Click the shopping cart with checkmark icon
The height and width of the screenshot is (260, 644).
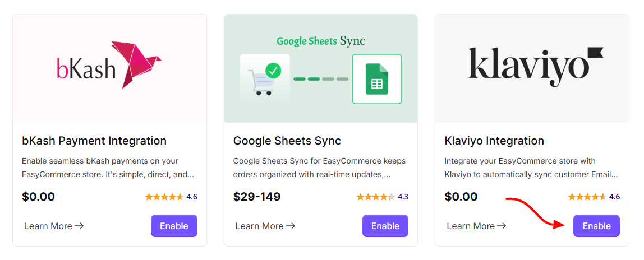pos(265,78)
